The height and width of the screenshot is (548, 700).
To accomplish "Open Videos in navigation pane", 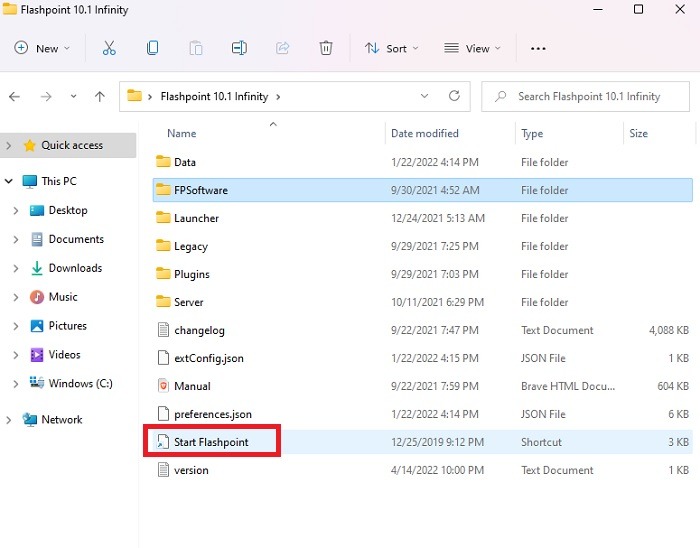I will pyautogui.click(x=64, y=355).
